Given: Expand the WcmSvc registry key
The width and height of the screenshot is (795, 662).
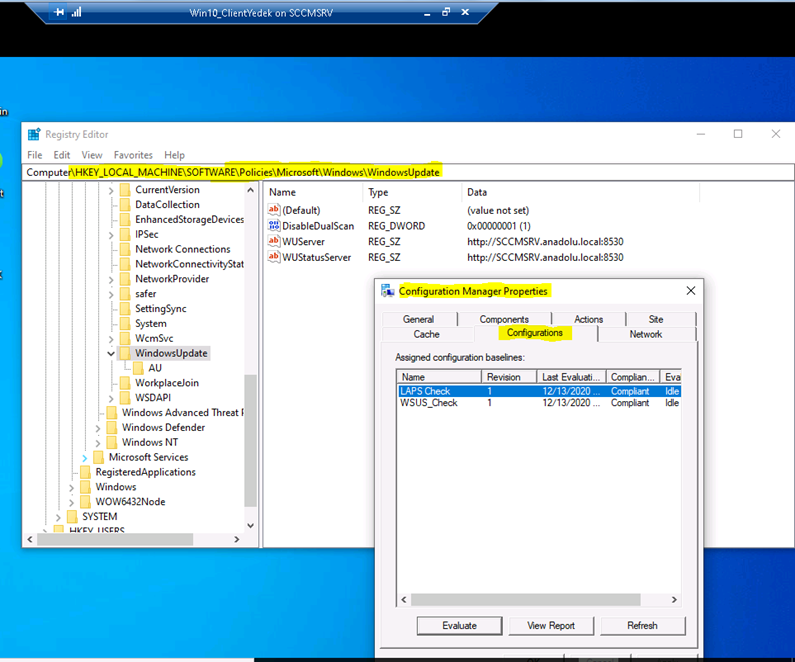Looking at the screenshot, I should [x=111, y=339].
